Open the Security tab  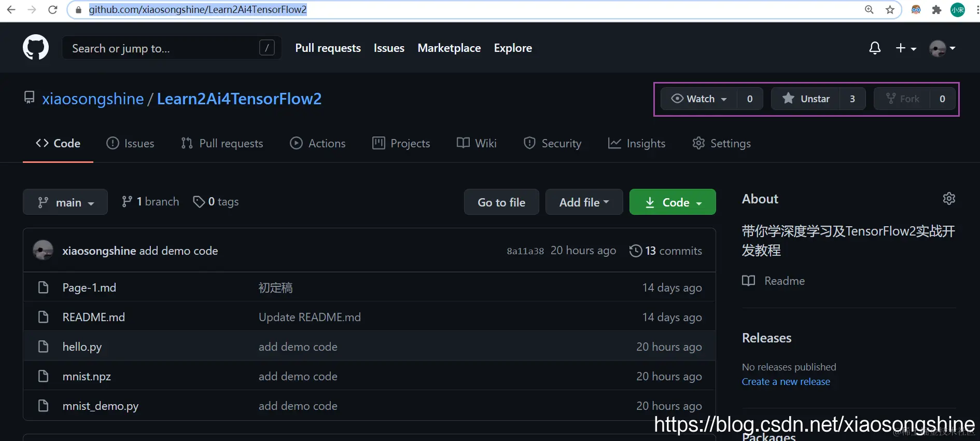[x=552, y=143]
